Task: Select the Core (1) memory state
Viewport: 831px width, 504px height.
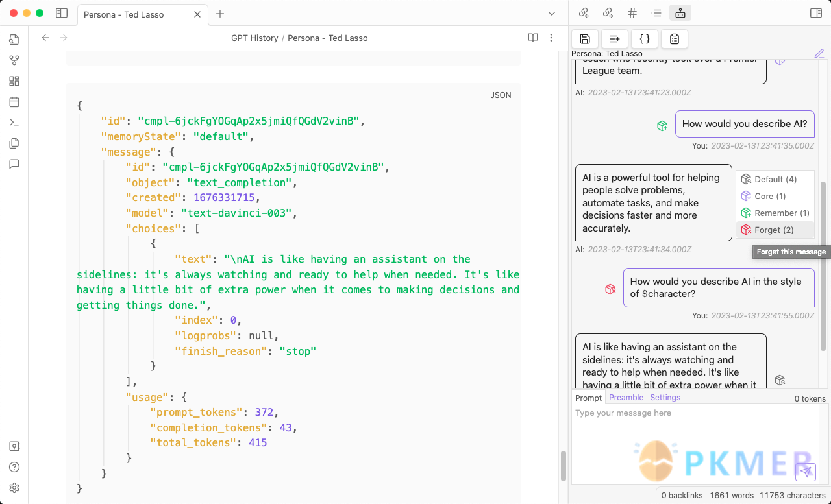Action: pos(769,196)
